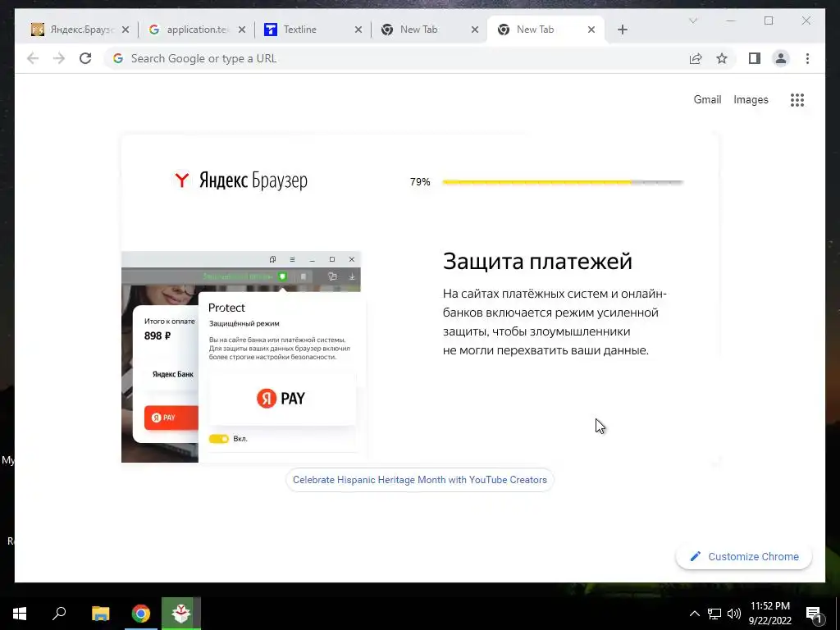
Task: Click the Яндекс Банк label
Action: pyautogui.click(x=173, y=374)
